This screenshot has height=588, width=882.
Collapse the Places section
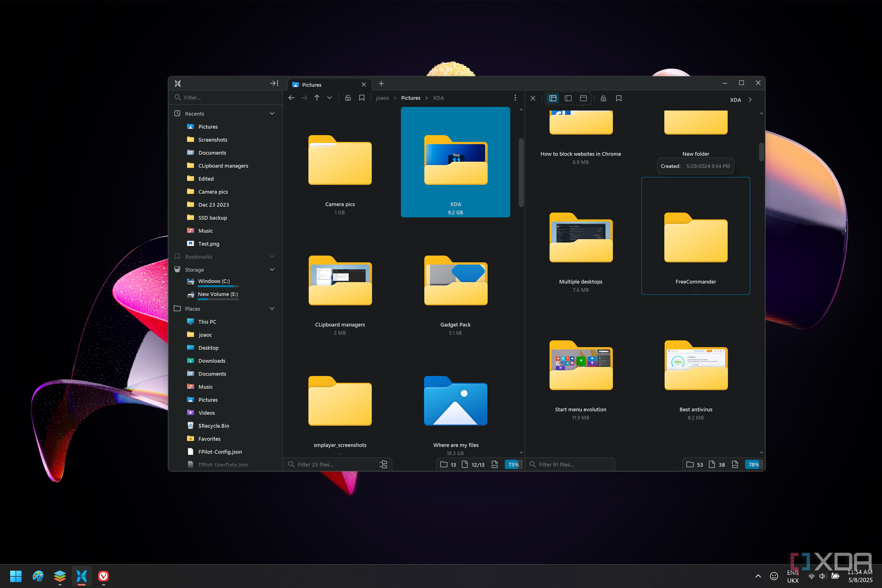tap(272, 309)
